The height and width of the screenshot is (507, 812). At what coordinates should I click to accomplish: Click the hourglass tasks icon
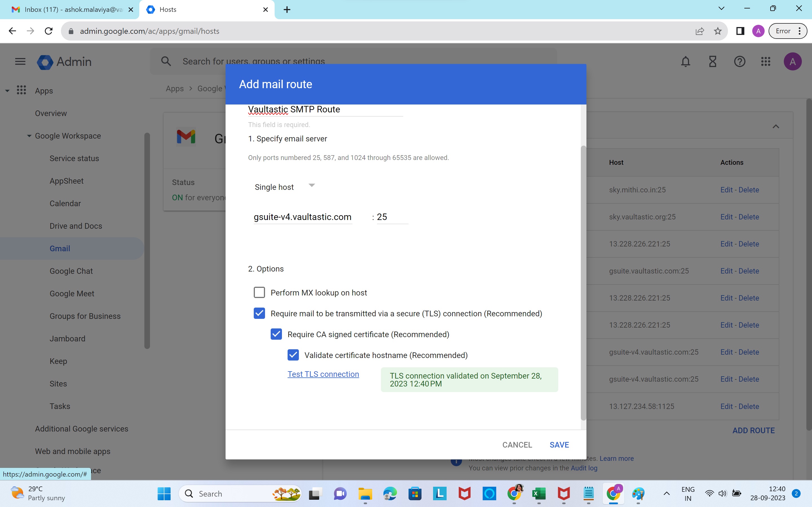point(712,62)
